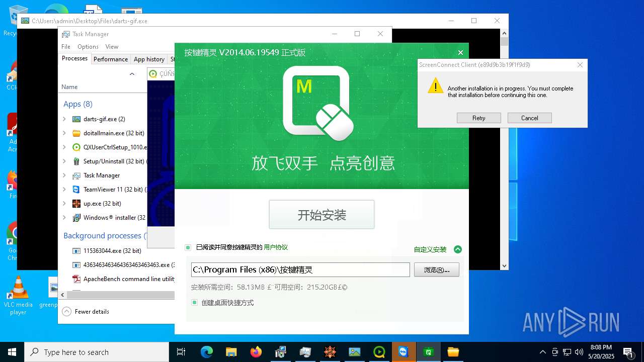This screenshot has width=644, height=362.
Task: Toggle create desktop shortcut checkbox
Action: tap(195, 303)
